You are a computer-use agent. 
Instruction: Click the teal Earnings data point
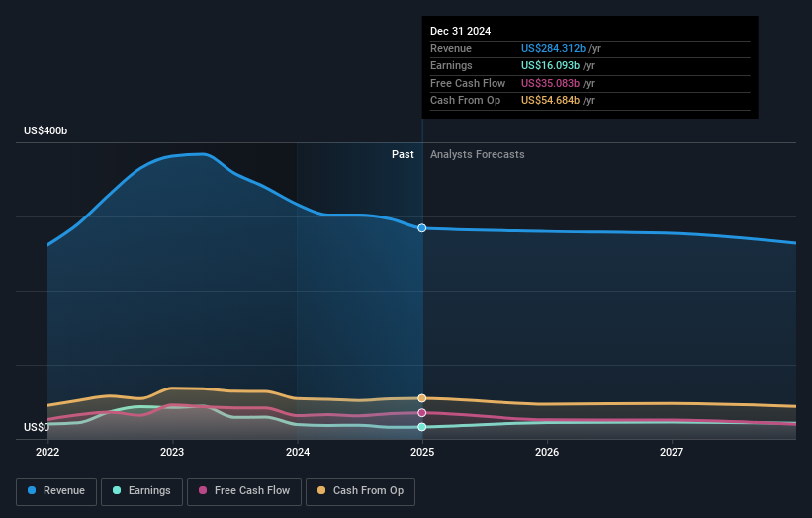tap(422, 427)
